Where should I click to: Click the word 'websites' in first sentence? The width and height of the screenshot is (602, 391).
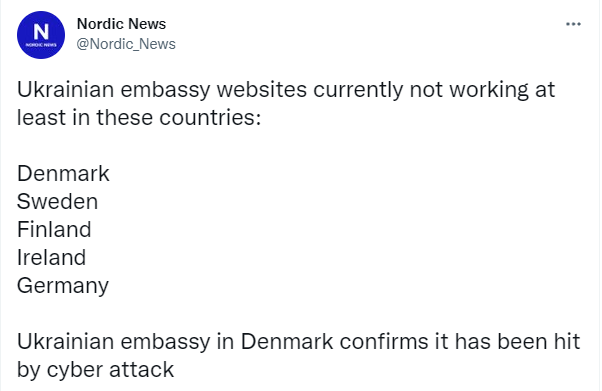[x=262, y=90]
